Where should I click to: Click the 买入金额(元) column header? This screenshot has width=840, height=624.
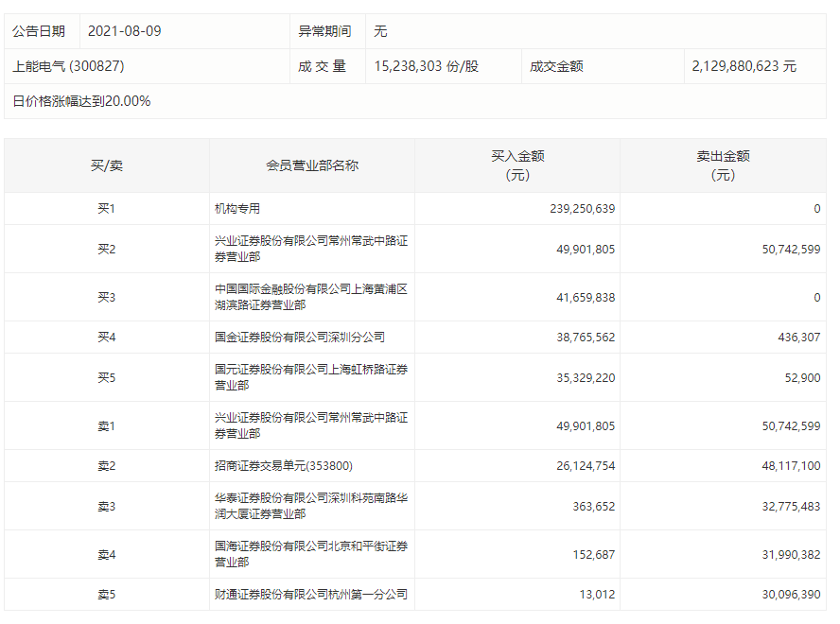point(516,166)
